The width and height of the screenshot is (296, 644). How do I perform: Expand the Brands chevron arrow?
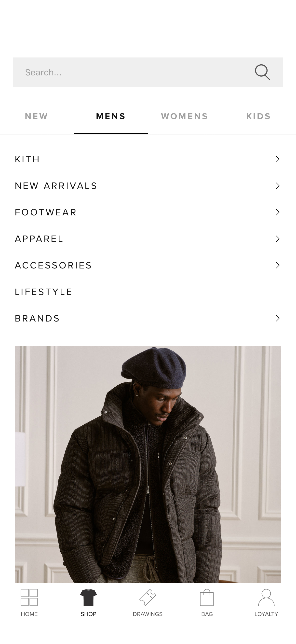tap(277, 318)
